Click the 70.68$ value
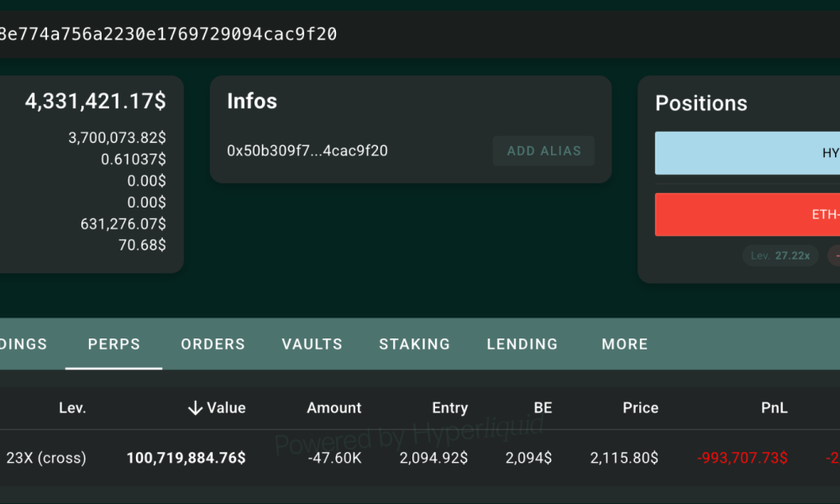 [x=142, y=245]
